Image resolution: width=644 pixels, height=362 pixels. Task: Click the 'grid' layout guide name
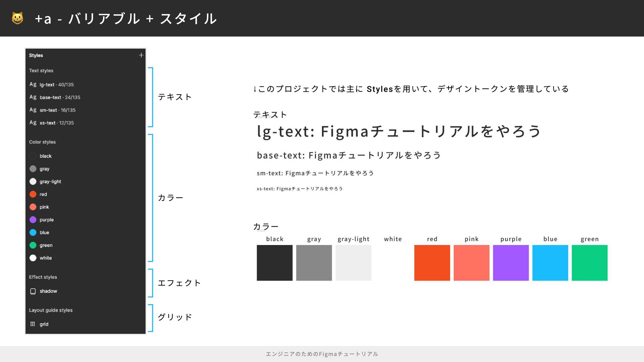[x=44, y=324]
